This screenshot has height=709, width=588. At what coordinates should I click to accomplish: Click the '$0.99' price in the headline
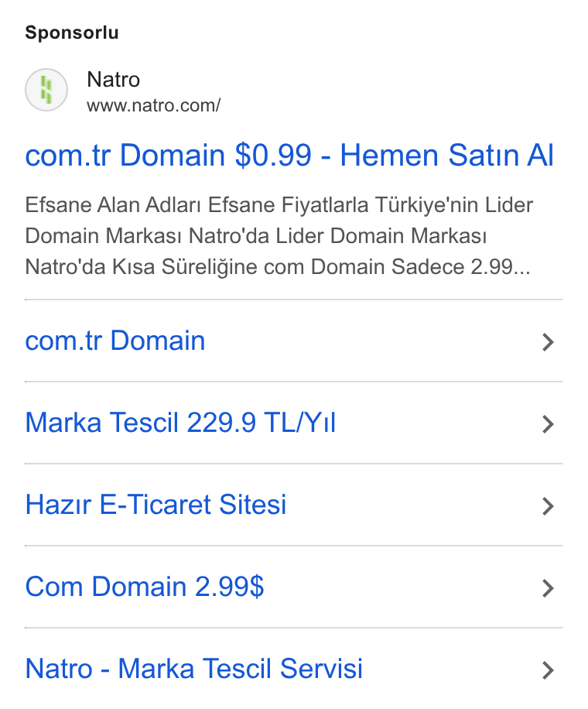(273, 155)
